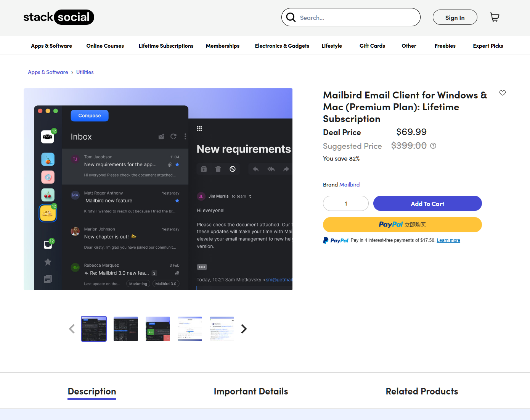
Task: Click the quantity value field
Action: coord(346,204)
